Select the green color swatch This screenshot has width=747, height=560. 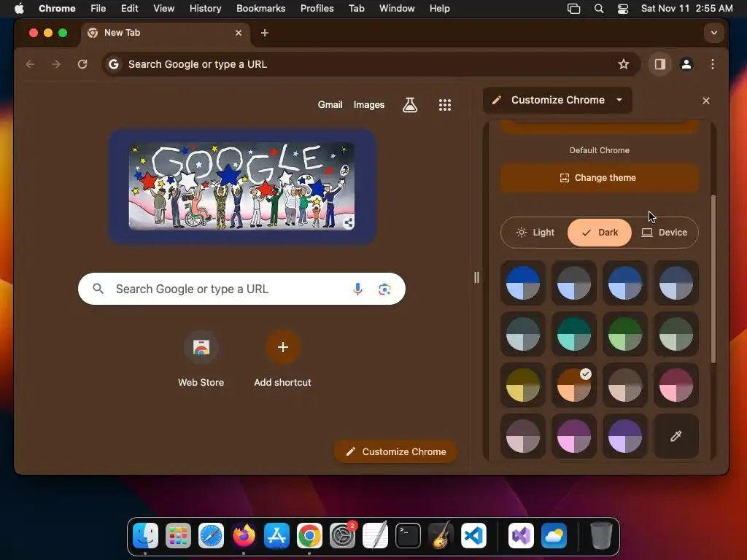pyautogui.click(x=624, y=334)
